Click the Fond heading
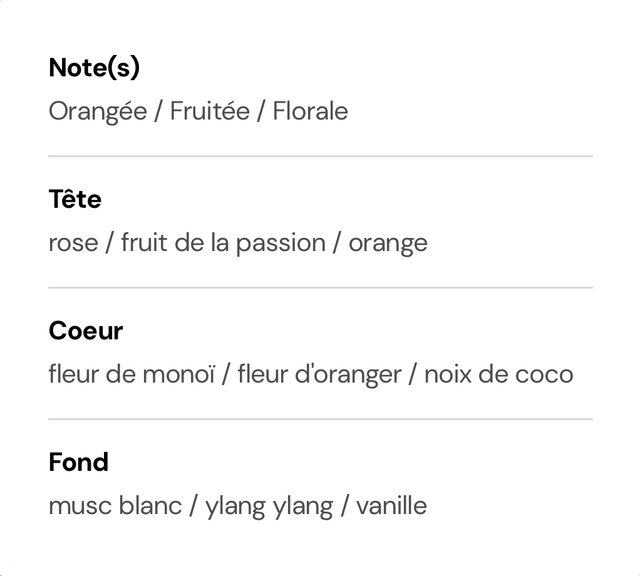 coord(78,462)
